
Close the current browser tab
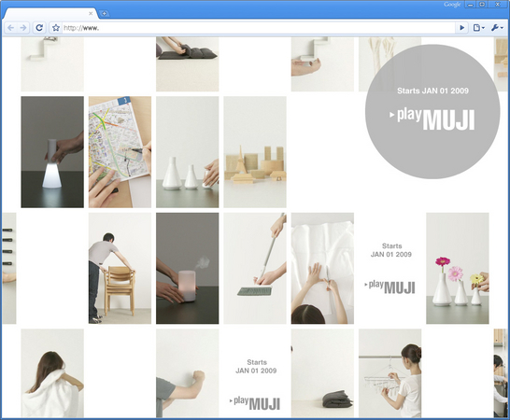point(91,14)
